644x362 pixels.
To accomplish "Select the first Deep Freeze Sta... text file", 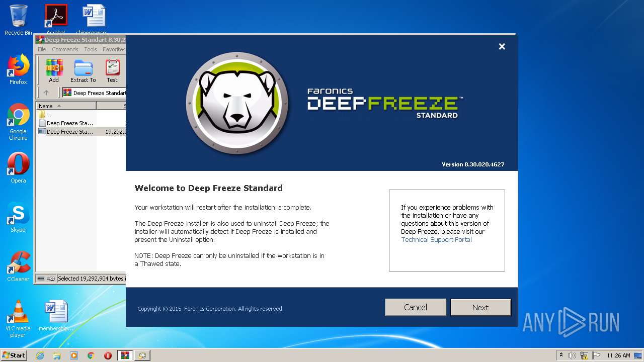I will pos(82,123).
